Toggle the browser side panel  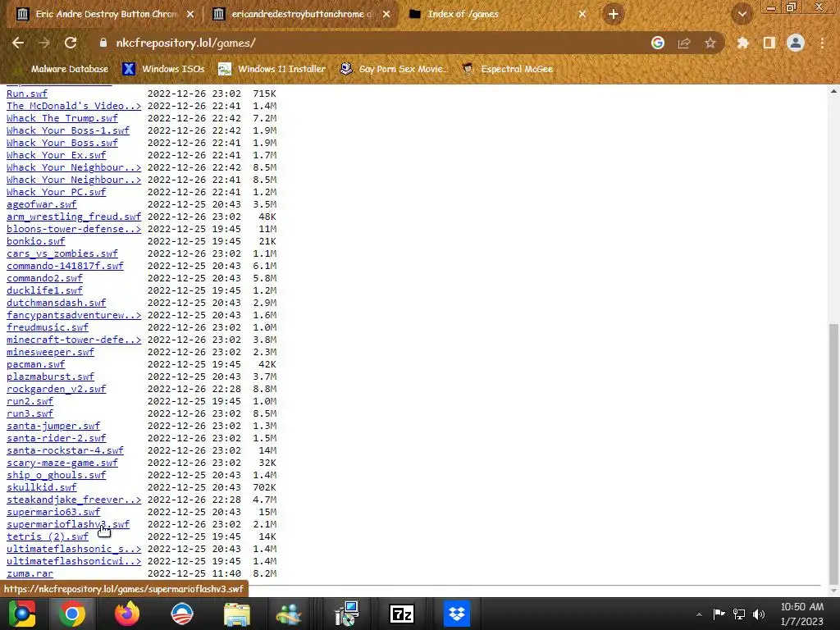[x=769, y=43]
